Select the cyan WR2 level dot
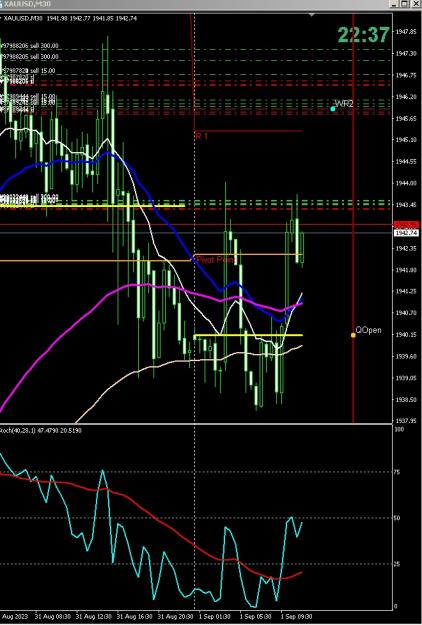Screen dimensions: 422x625 (x=333, y=108)
